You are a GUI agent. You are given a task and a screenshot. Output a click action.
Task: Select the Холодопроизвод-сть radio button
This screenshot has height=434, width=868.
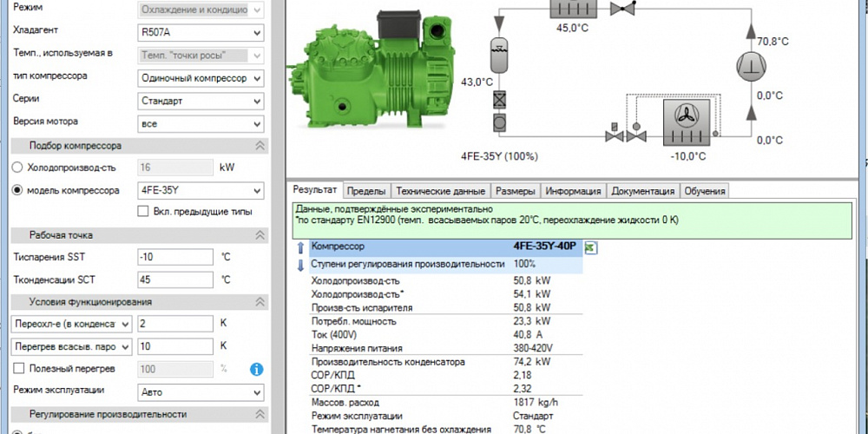[x=17, y=168]
